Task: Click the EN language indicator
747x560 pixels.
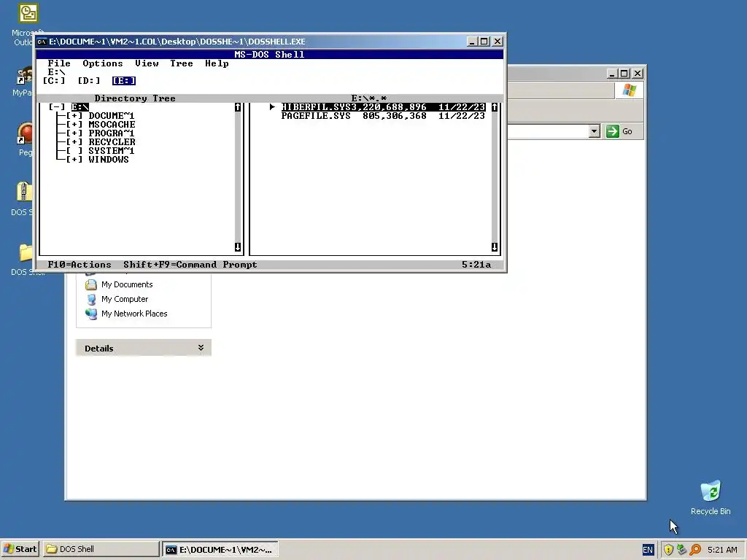Action: click(648, 550)
